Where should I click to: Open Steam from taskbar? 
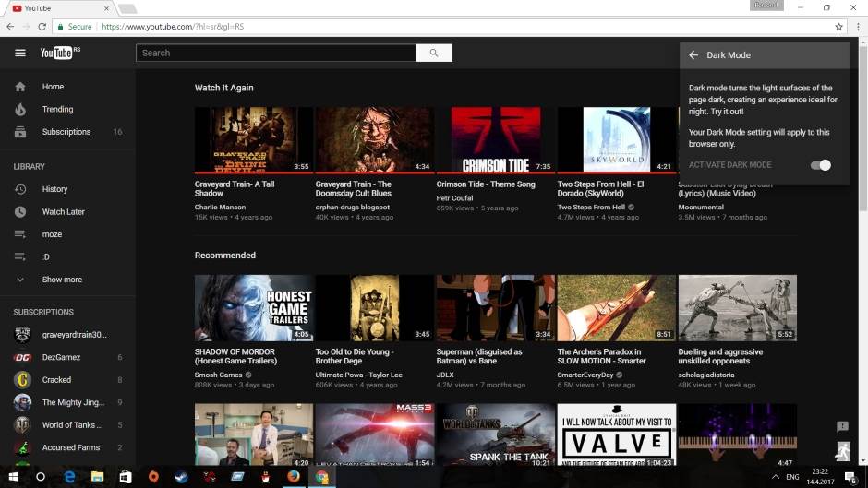pos(181,476)
